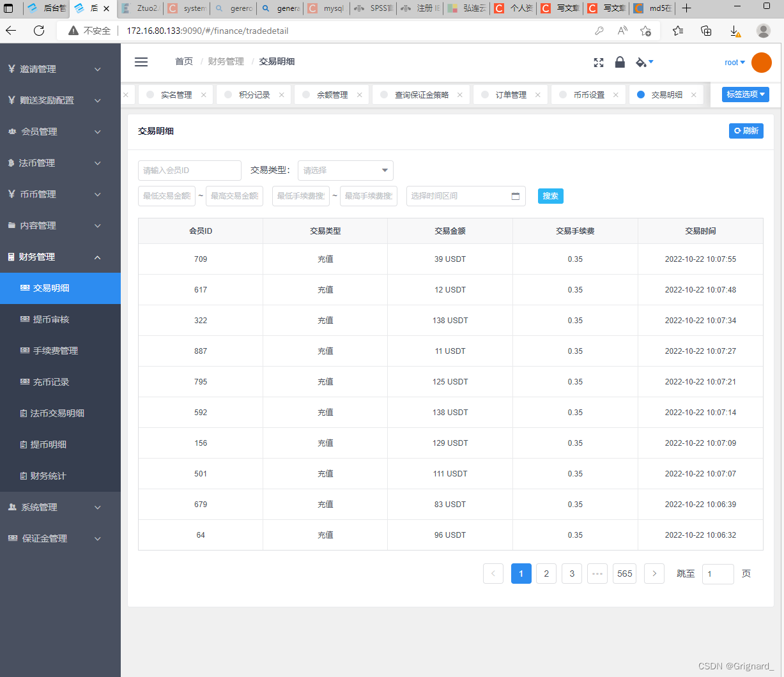This screenshot has height=677, width=784.
Task: Click the 刷新 refresh button
Action: [746, 130]
